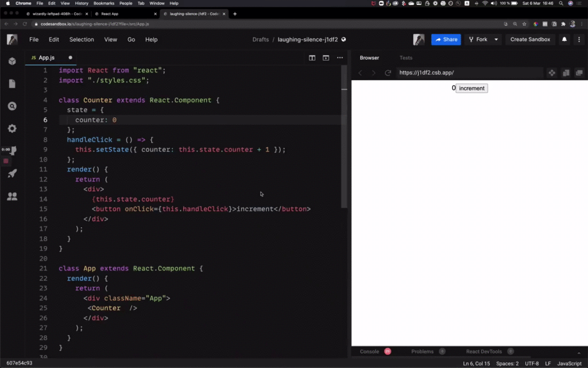Switch to React App Chrome tab
This screenshot has height=368, width=588.
coord(126,14)
